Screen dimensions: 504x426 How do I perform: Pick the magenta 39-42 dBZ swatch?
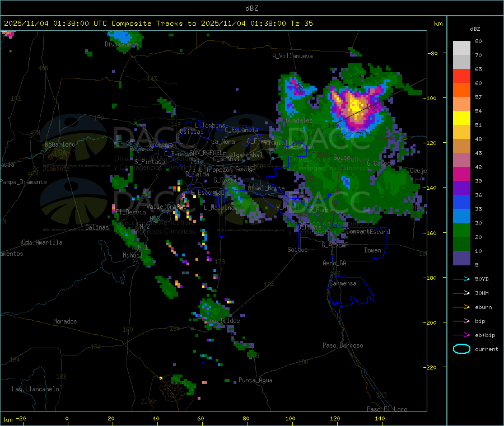click(461, 174)
